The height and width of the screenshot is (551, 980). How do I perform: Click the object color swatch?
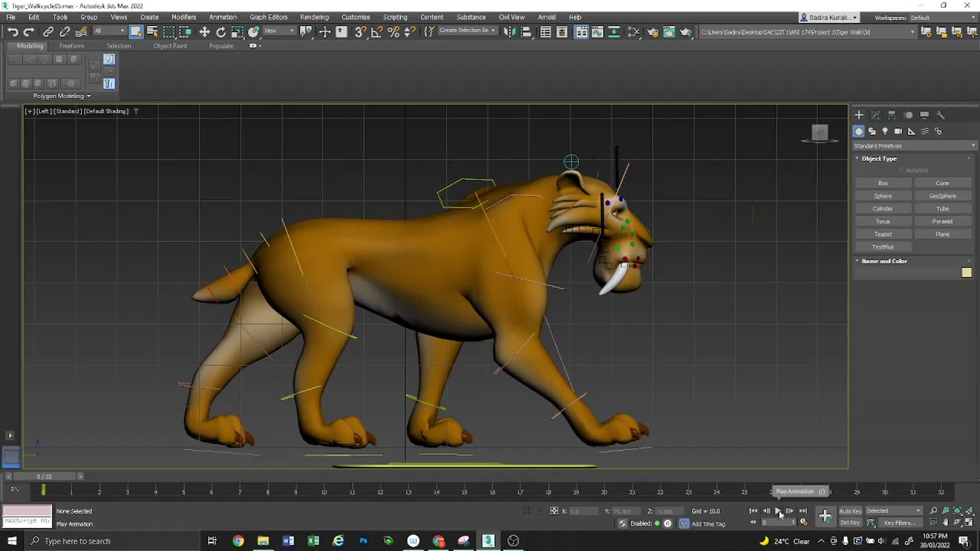coord(966,272)
